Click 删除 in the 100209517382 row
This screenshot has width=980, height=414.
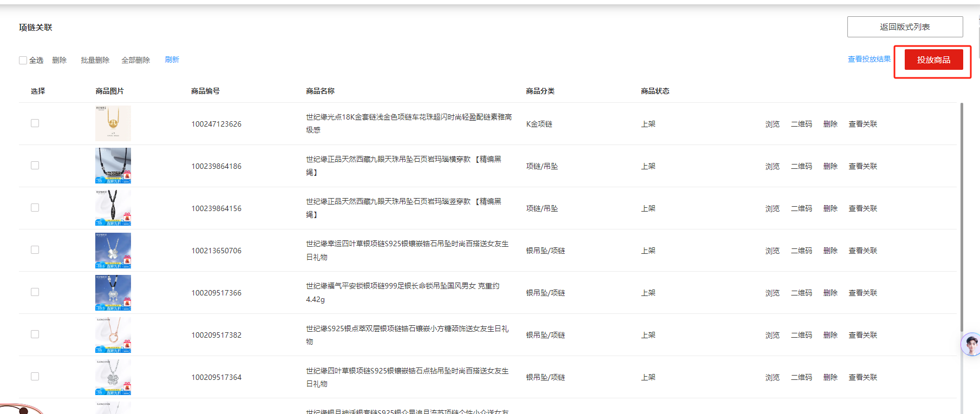[830, 335]
